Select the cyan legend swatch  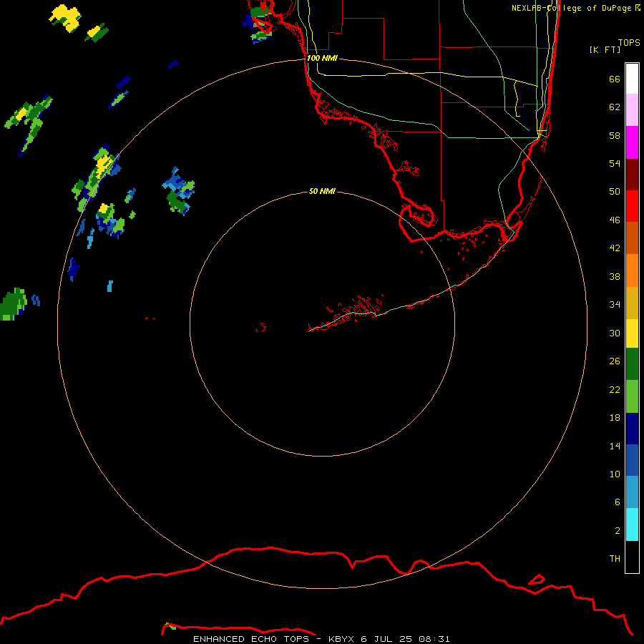point(632,525)
